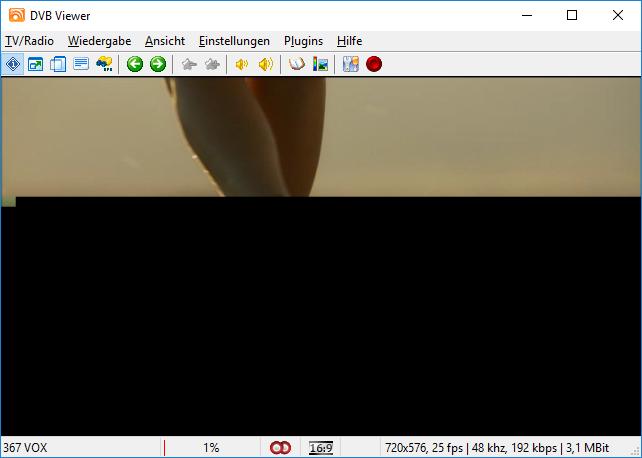Click the fullscreen window icon in toolbar
The image size is (642, 458).
point(36,64)
